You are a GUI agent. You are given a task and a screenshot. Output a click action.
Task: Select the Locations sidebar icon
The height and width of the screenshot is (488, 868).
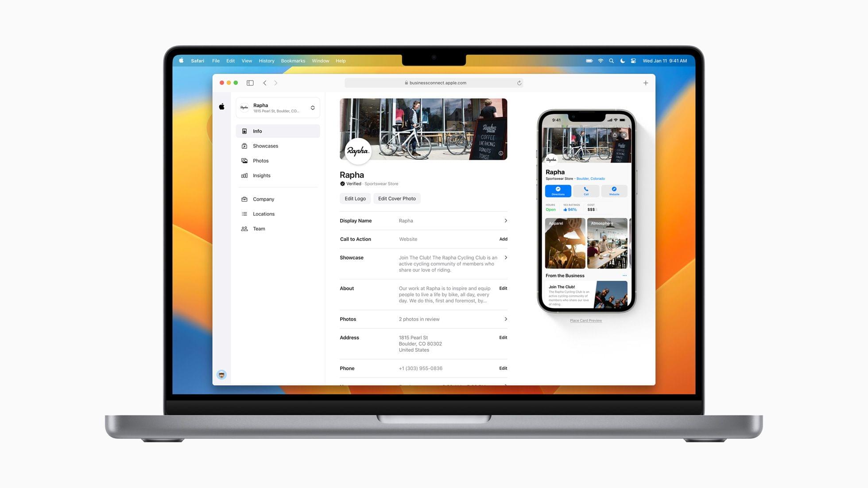click(244, 214)
